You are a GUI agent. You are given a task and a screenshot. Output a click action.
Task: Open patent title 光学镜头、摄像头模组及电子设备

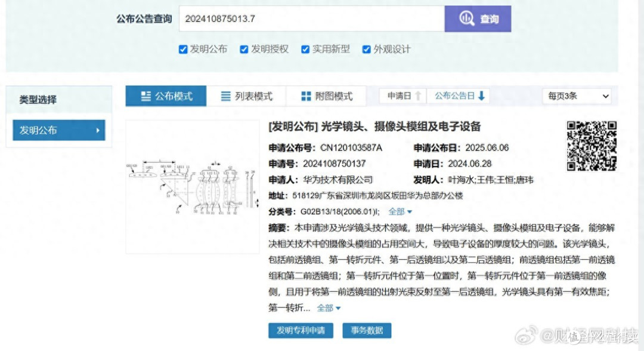401,127
